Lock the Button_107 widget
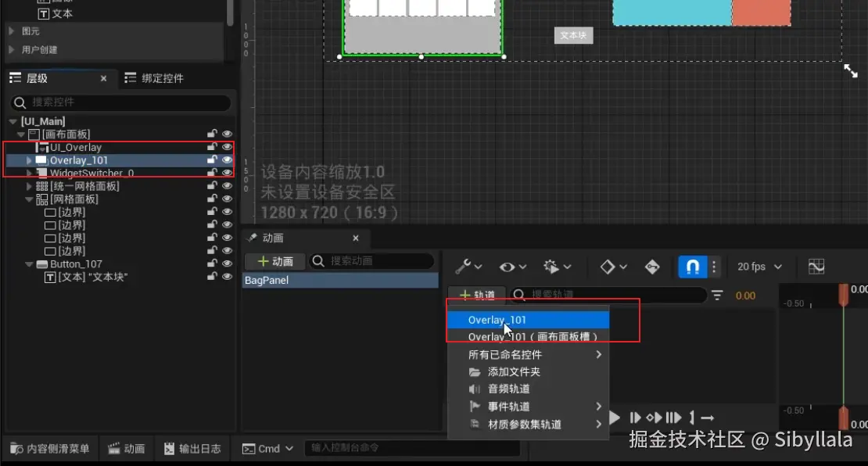This screenshot has height=466, width=868. (212, 264)
